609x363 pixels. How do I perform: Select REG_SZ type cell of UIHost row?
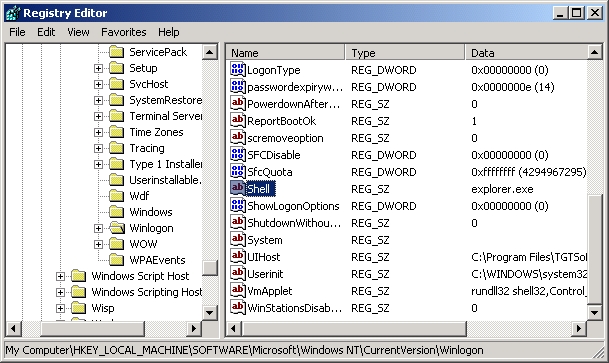click(x=370, y=257)
